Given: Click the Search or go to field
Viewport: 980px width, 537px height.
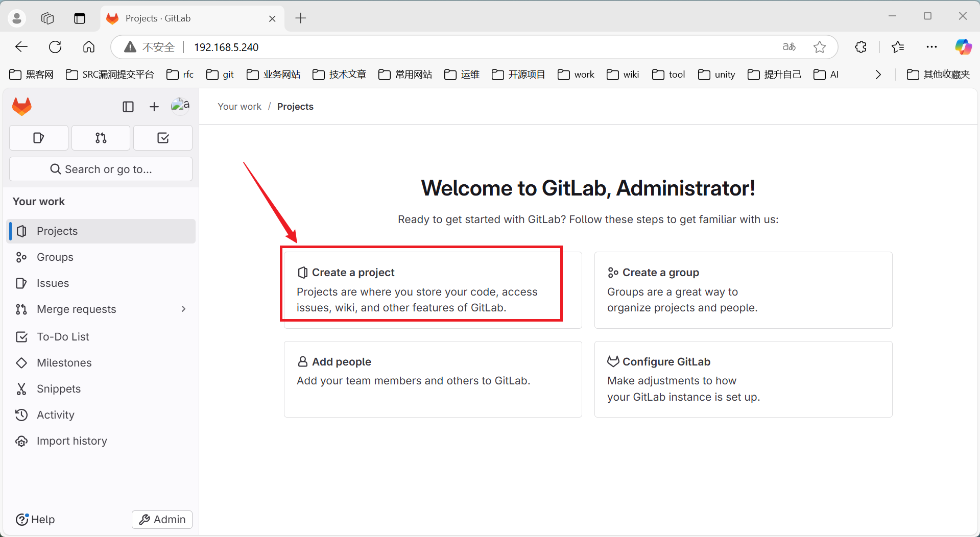Looking at the screenshot, I should (x=101, y=169).
